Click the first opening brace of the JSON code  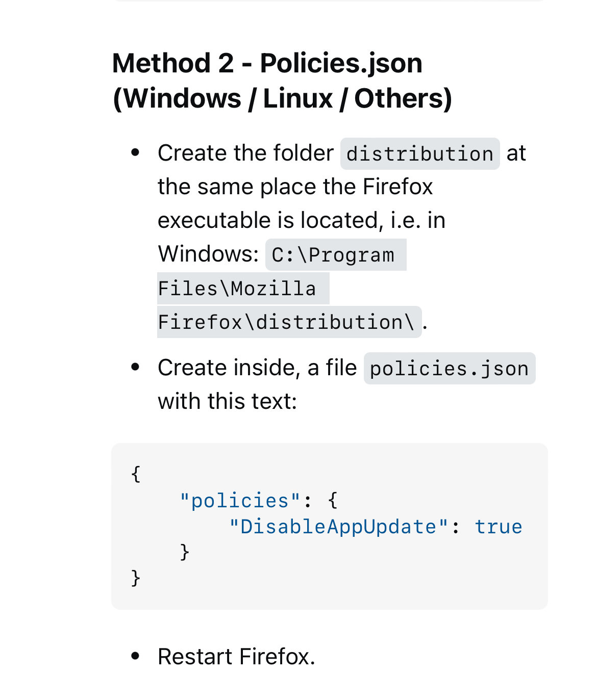point(136,474)
